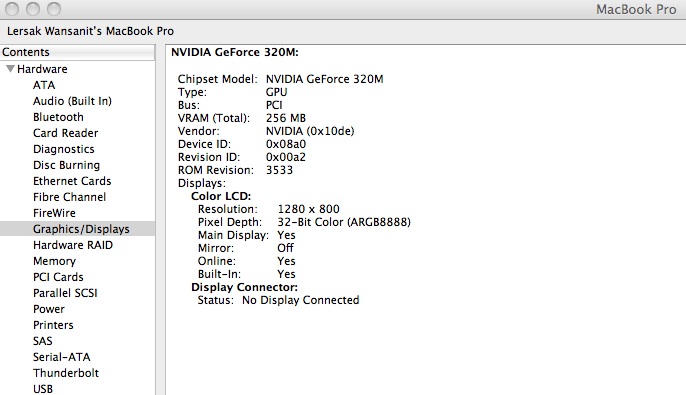Click the Type value GPU
686x395 pixels.
coord(276,92)
